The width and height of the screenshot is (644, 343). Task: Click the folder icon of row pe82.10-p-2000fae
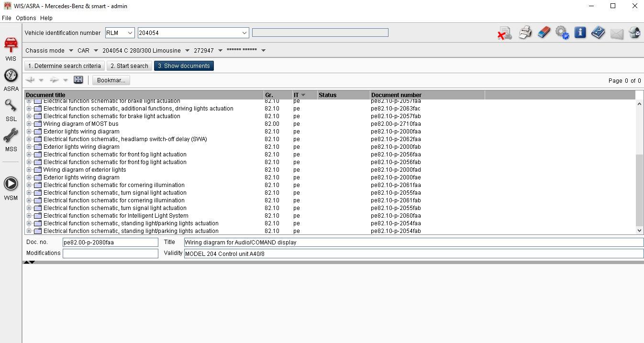coord(38,177)
